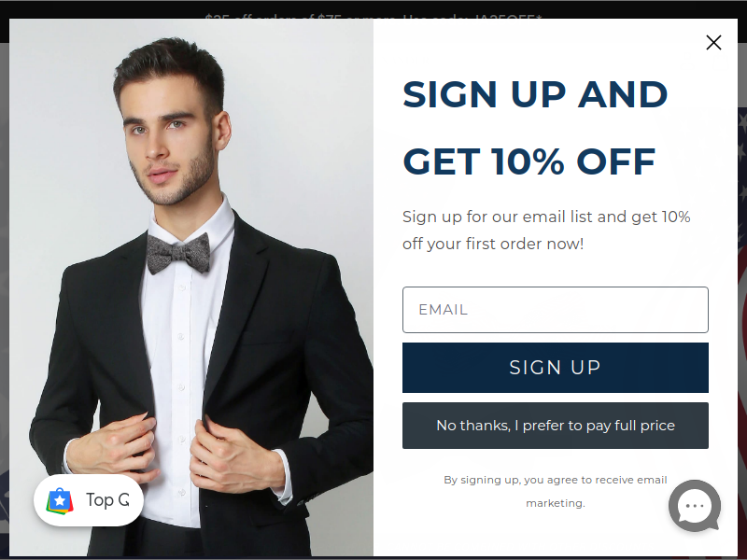Screen dimensions: 747x560
Task: Decline with No thanks, I prefer full price
Action: [555, 426]
